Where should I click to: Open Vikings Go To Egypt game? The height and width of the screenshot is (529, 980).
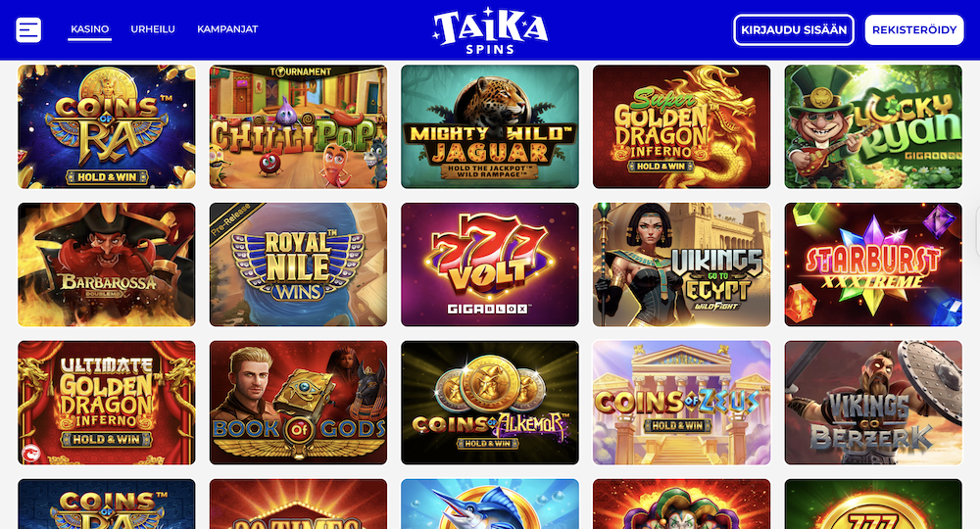pyautogui.click(x=681, y=264)
